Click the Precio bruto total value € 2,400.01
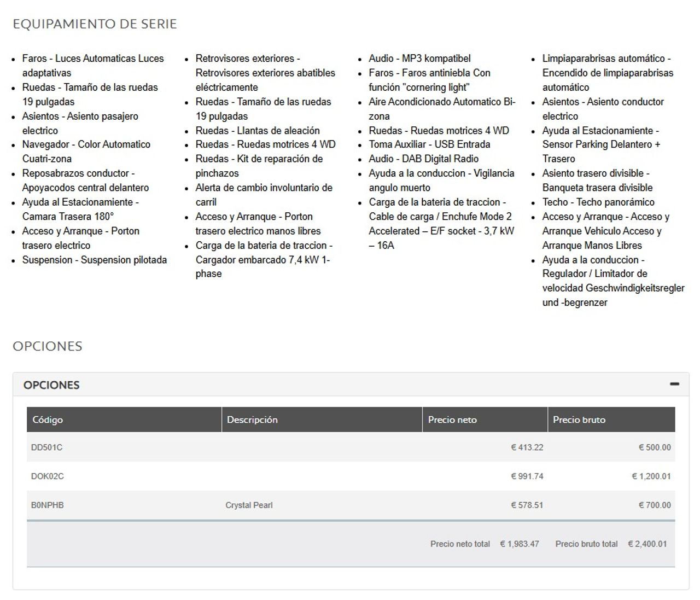Viewport: 700px width, 600px height. pyautogui.click(x=647, y=544)
